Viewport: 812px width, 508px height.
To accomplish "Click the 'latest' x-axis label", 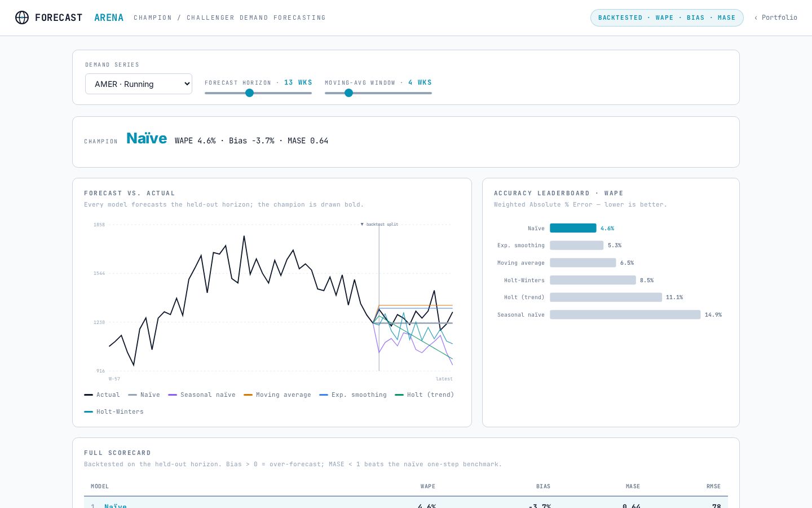I will click(x=444, y=379).
